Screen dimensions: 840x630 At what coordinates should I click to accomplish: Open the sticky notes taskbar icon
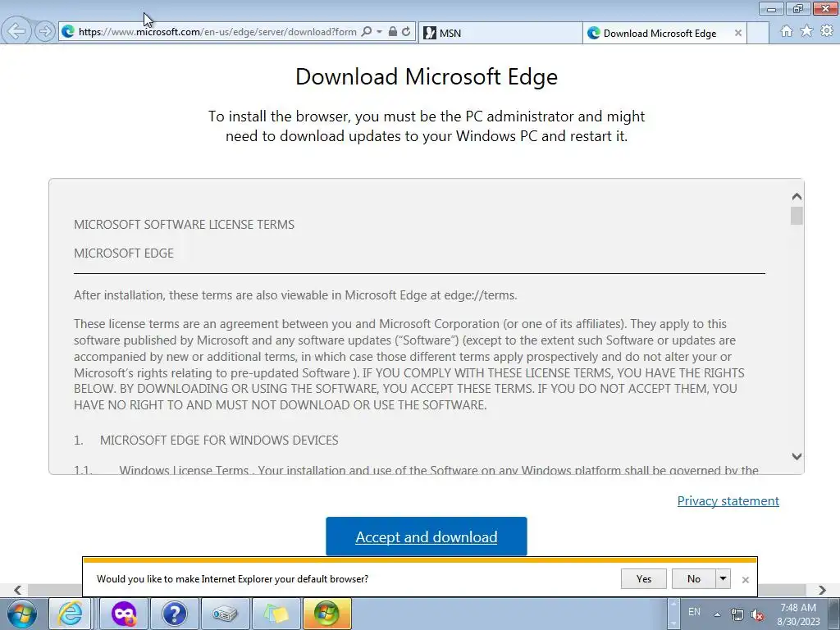(276, 614)
